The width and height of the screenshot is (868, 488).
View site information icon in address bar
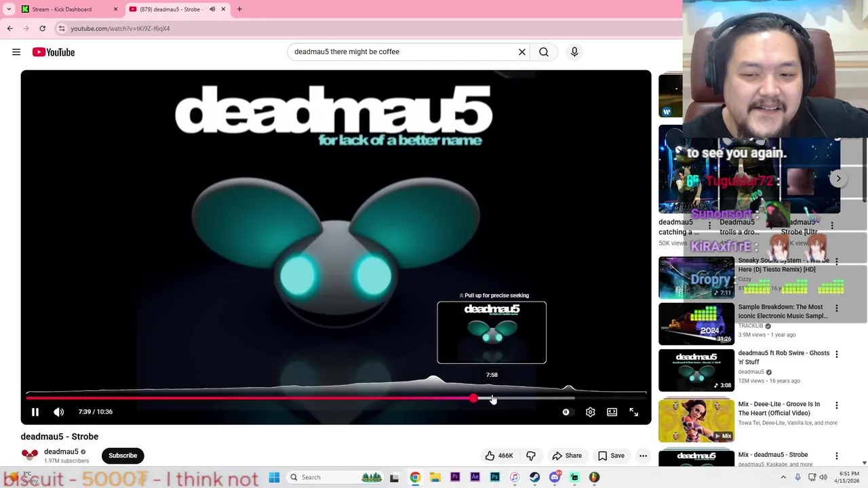pyautogui.click(x=62, y=28)
